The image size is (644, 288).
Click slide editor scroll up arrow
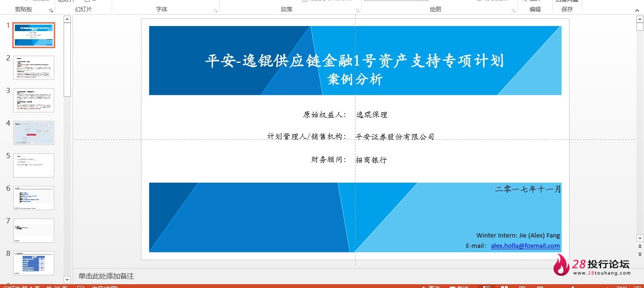point(640,19)
